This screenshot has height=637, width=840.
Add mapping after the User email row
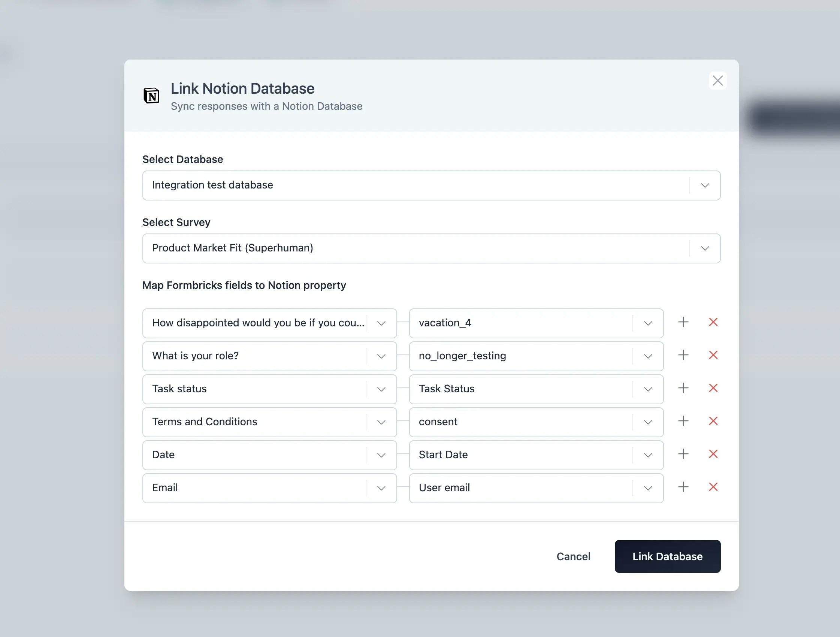(683, 487)
